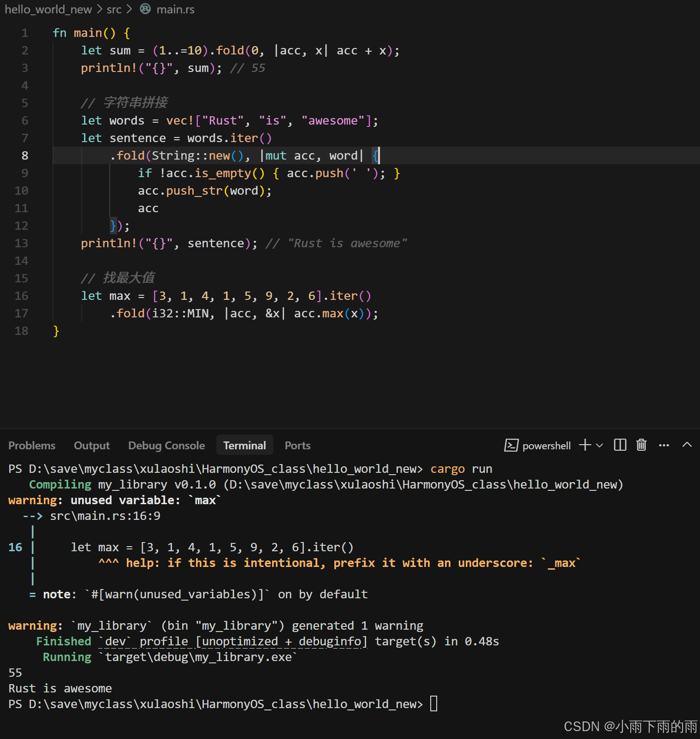This screenshot has height=739, width=700.
Task: Click the closing brace on line 18
Action: [56, 331]
